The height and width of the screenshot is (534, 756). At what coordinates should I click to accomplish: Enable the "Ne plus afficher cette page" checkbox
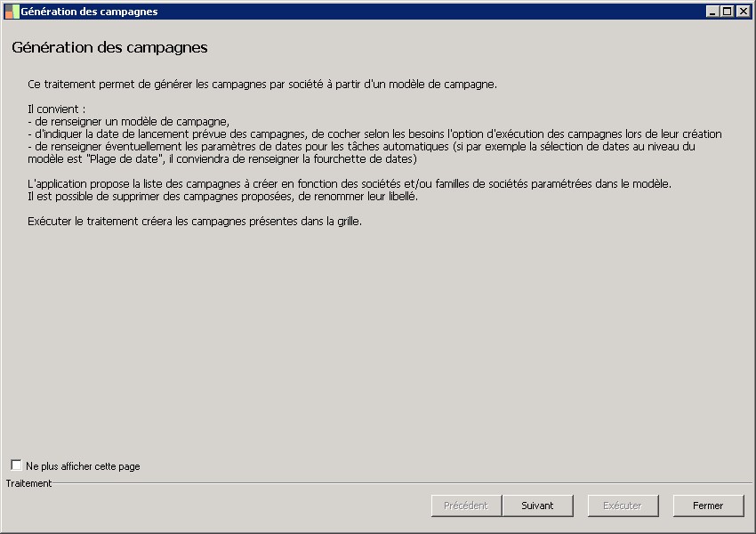point(17,465)
